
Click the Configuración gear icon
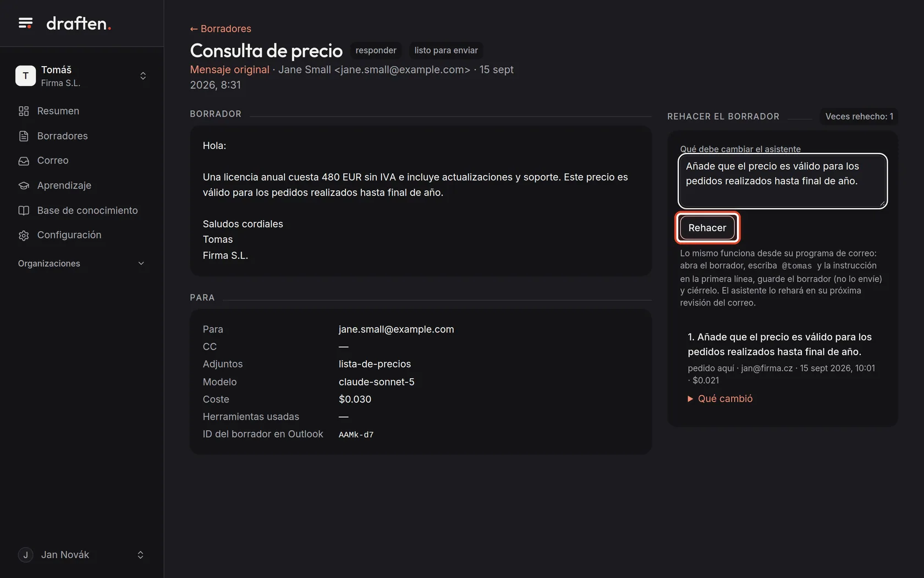pyautogui.click(x=24, y=235)
